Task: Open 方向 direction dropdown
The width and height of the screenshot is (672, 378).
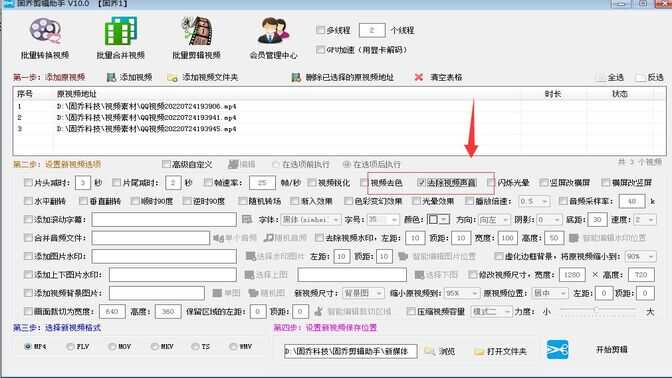Action: 494,219
